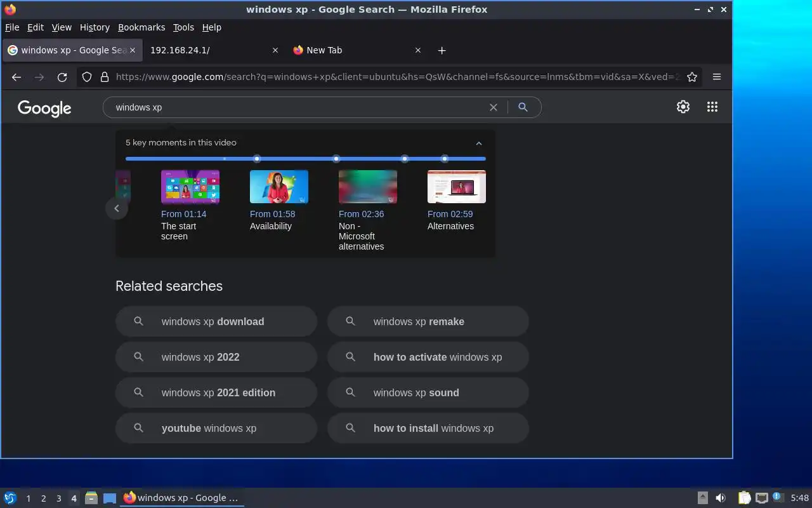Screen dimensions: 812x508
Task: Open the Google apps grid
Action: [x=712, y=107]
